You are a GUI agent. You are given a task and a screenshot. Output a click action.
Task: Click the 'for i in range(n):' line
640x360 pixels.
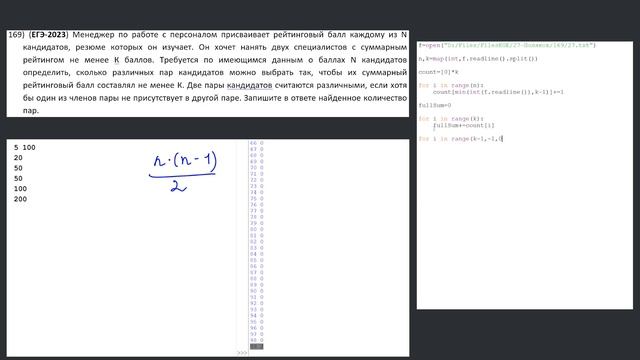pos(451,86)
